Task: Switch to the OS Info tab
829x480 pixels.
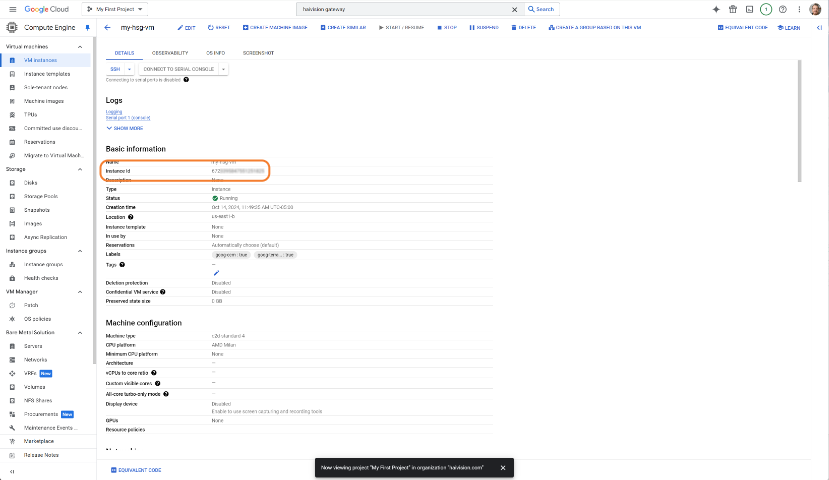Action: 216,52
